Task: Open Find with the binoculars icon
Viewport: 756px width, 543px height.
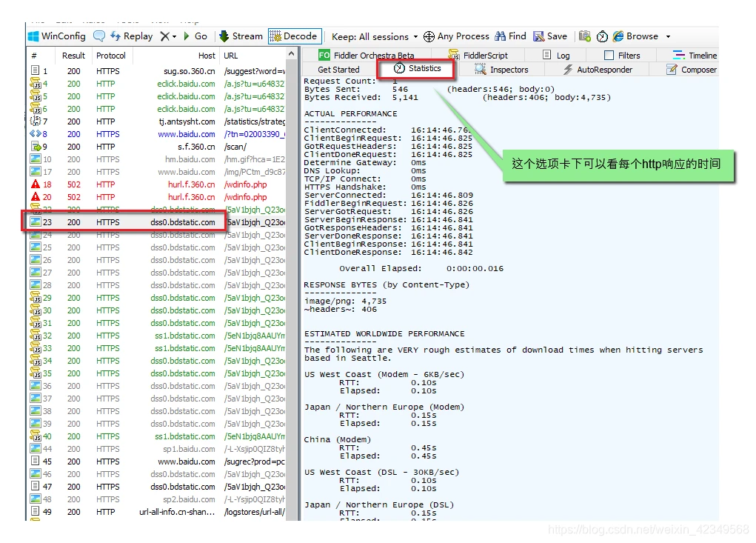Action: pos(501,36)
